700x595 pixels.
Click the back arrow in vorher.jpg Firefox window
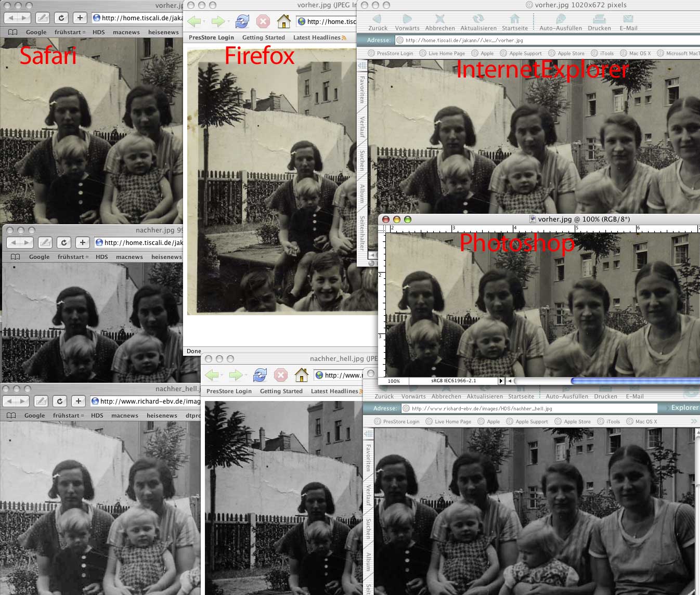point(195,21)
